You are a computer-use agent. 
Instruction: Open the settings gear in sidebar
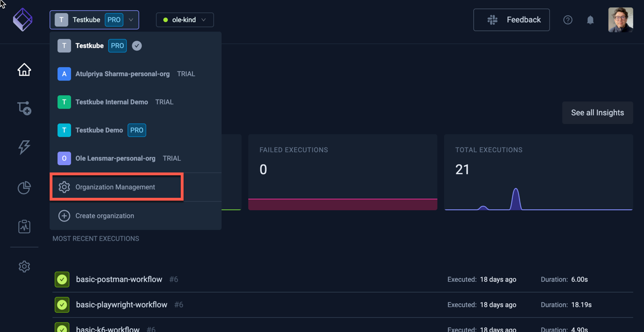point(24,267)
